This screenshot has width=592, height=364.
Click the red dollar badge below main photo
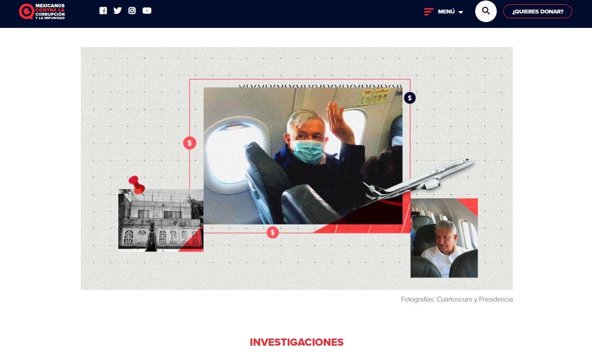point(273,233)
